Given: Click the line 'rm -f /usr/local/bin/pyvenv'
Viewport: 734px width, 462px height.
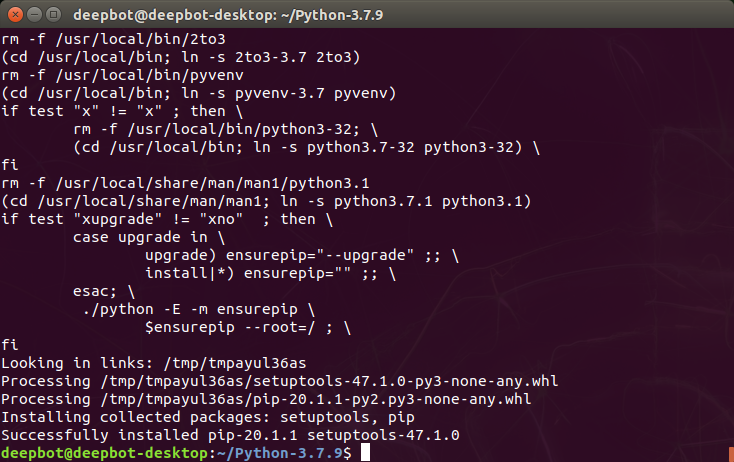Looking at the screenshot, I should point(122,75).
